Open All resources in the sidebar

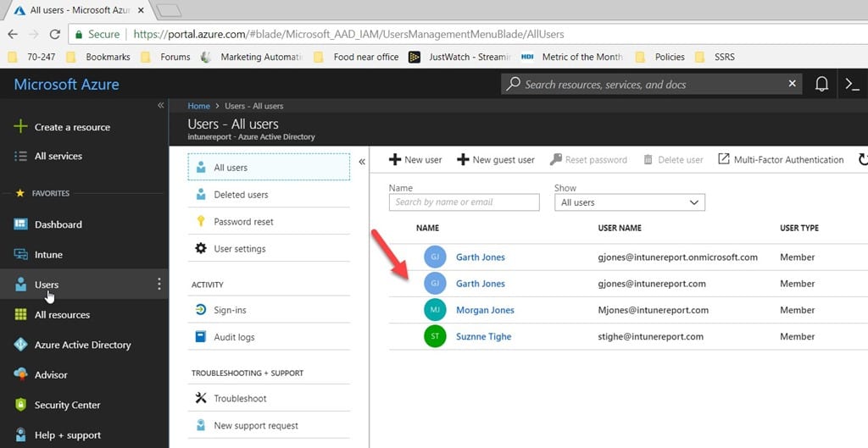point(62,315)
